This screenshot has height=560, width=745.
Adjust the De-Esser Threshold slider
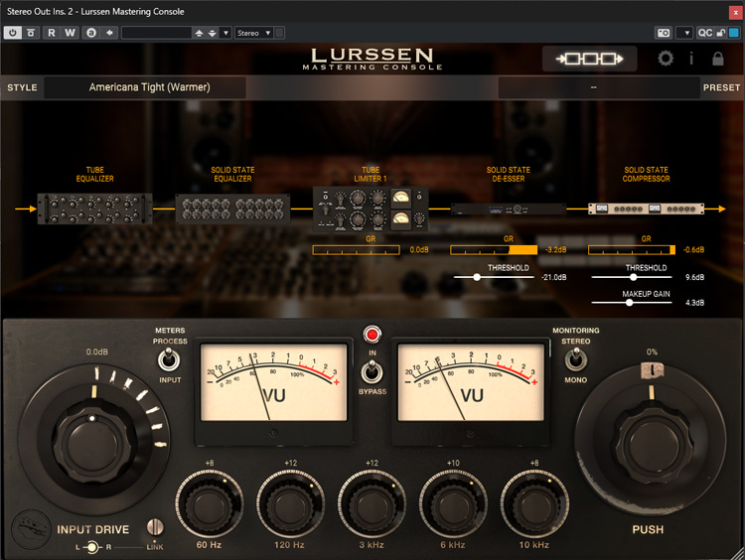494,277
